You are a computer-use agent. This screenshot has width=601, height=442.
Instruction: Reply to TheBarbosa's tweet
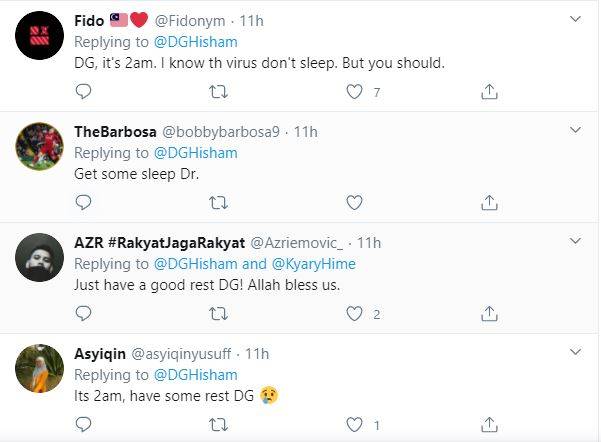(84, 203)
